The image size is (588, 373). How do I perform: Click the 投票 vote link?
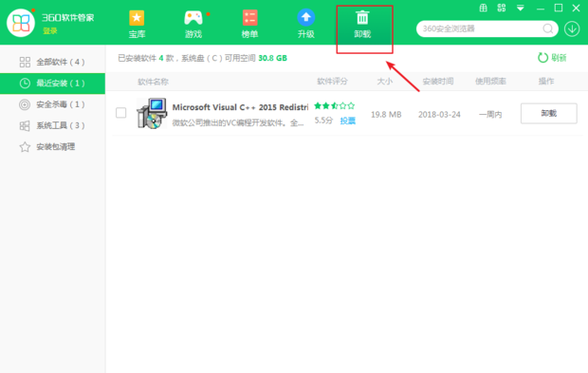[x=348, y=121]
